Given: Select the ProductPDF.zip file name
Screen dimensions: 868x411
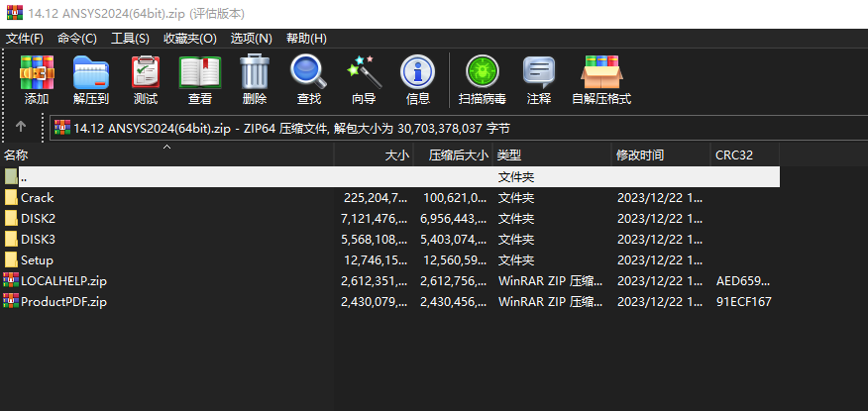Looking at the screenshot, I should click(63, 301).
